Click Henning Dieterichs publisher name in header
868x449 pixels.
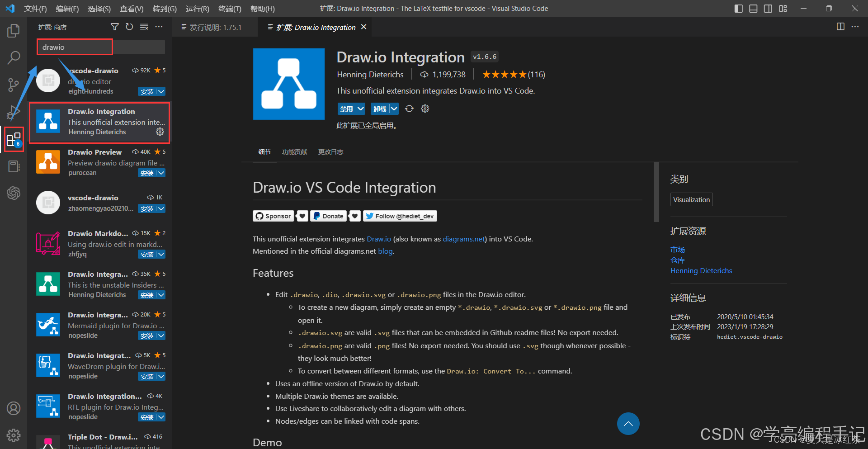(370, 75)
